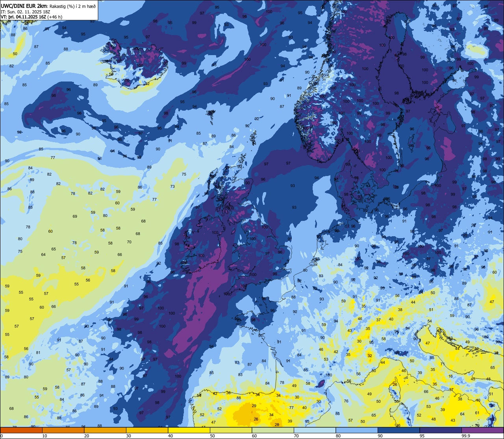Click the 0–10% legend color segment
This screenshot has width=504, height=439.
point(21,430)
